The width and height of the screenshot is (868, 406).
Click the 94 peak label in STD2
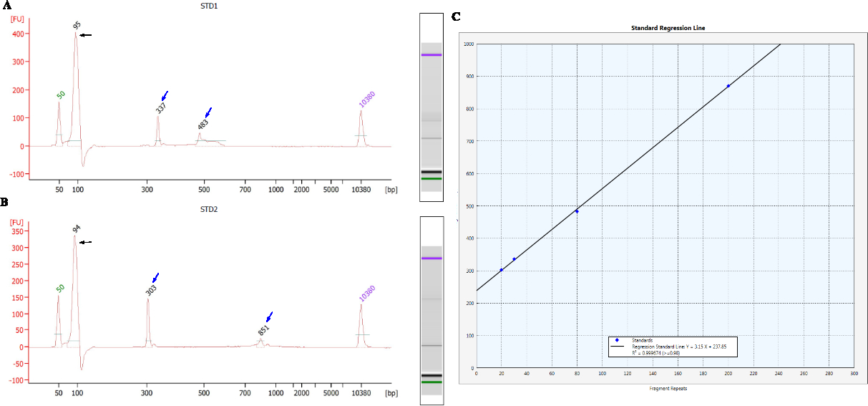click(x=77, y=229)
